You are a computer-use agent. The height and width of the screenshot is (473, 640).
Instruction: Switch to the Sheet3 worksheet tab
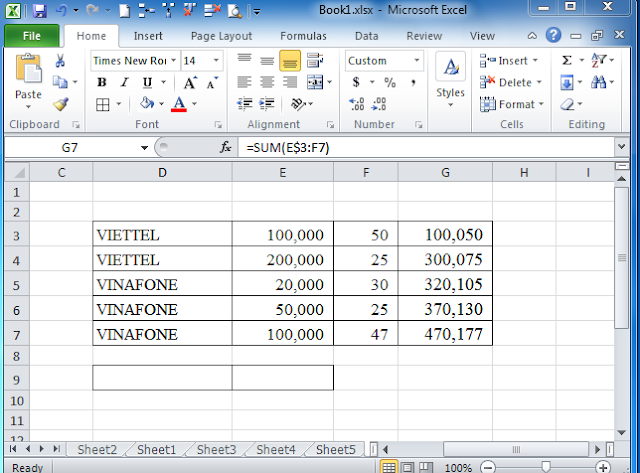coord(216,450)
